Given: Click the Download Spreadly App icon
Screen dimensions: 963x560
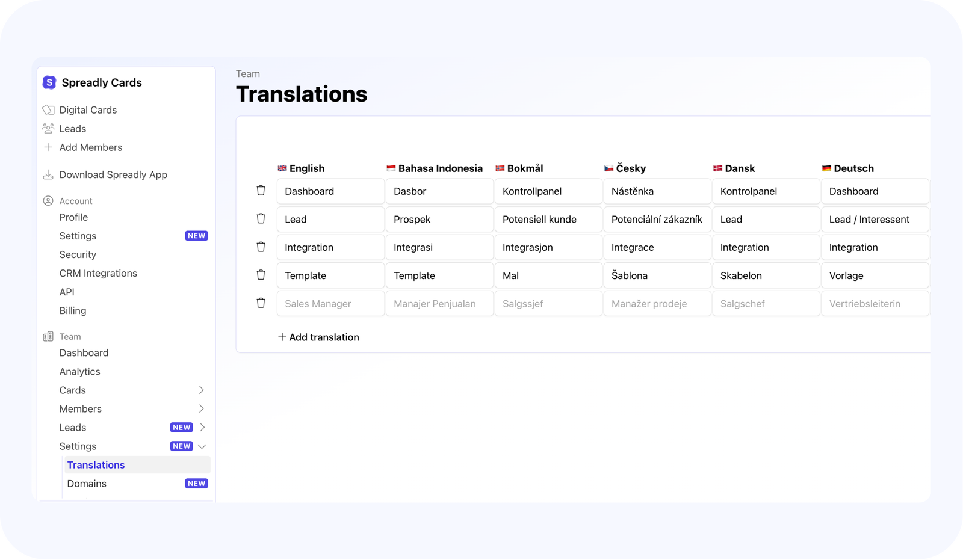Looking at the screenshot, I should click(x=48, y=175).
